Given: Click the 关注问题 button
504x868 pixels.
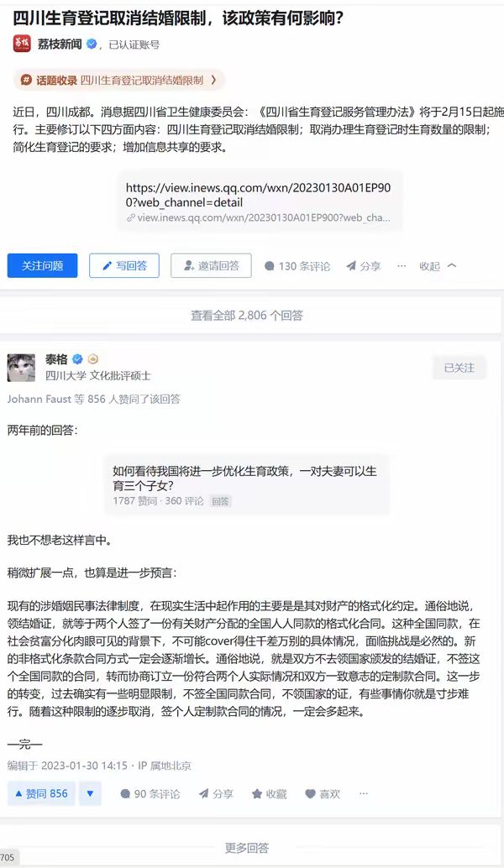Looking at the screenshot, I should tap(43, 266).
